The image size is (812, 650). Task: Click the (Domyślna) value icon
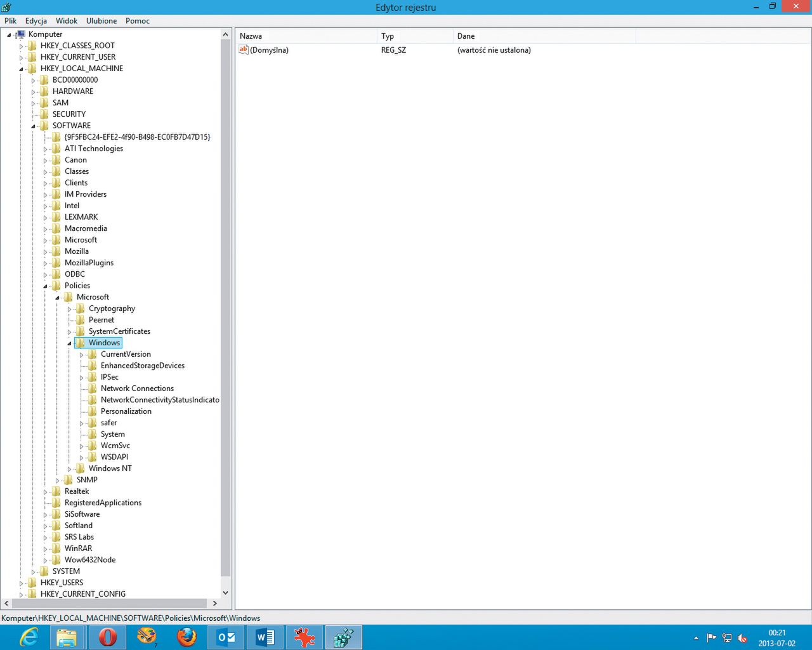coord(244,50)
